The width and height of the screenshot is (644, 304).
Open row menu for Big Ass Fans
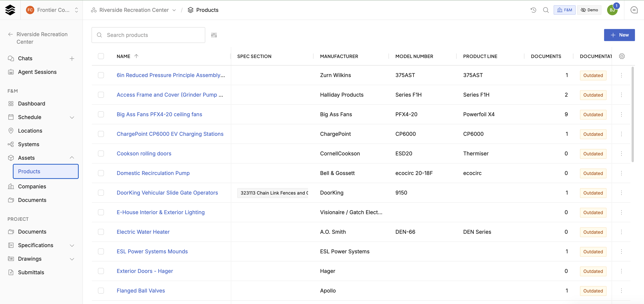[621, 115]
